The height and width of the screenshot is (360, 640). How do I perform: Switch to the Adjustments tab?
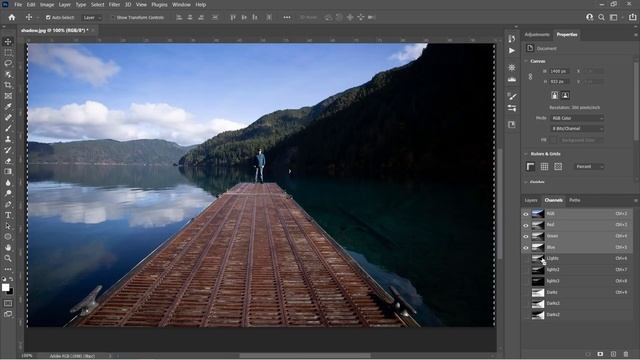537,35
